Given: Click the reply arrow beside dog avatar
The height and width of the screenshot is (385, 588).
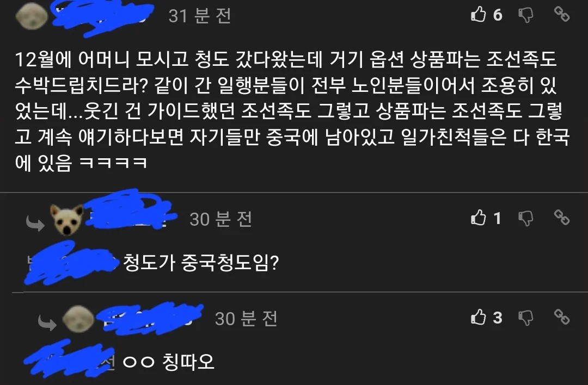Looking at the screenshot, I should pyautogui.click(x=35, y=223).
